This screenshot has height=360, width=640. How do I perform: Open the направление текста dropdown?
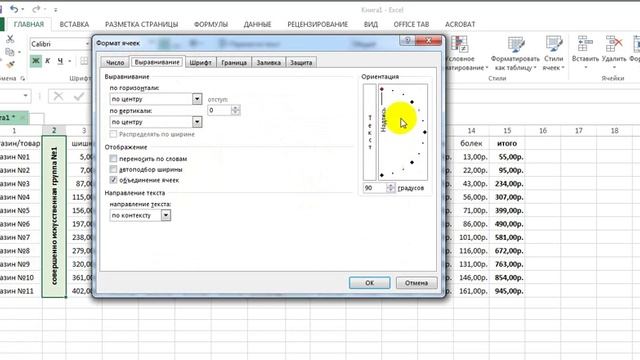point(166,215)
